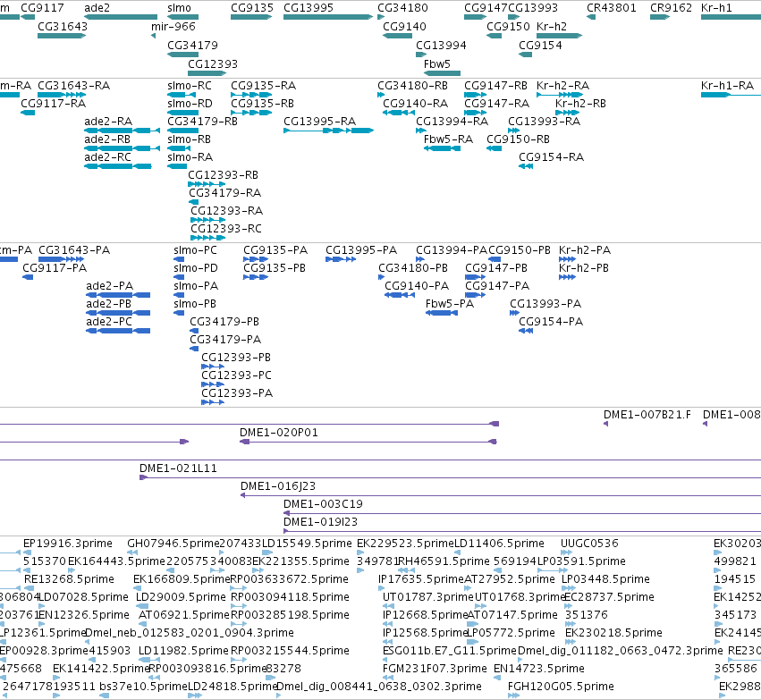Image resolution: width=761 pixels, height=700 pixels.
Task: Click the ade2-RA transcript label
Action: 108,122
